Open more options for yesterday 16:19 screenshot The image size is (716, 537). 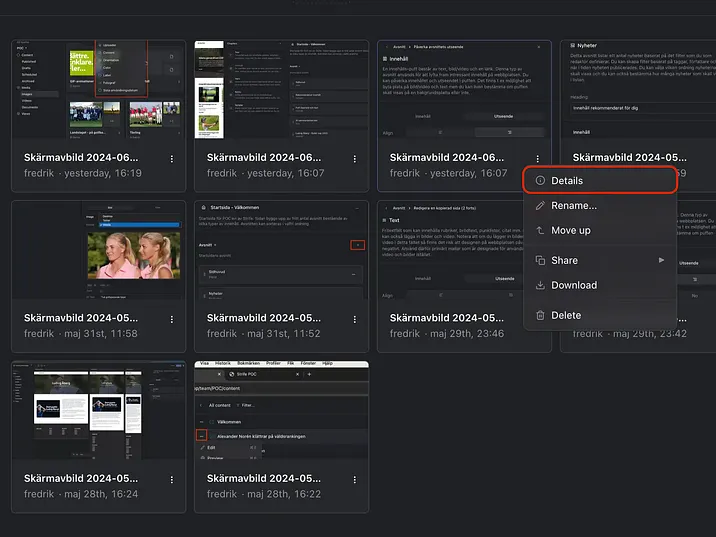(x=172, y=159)
